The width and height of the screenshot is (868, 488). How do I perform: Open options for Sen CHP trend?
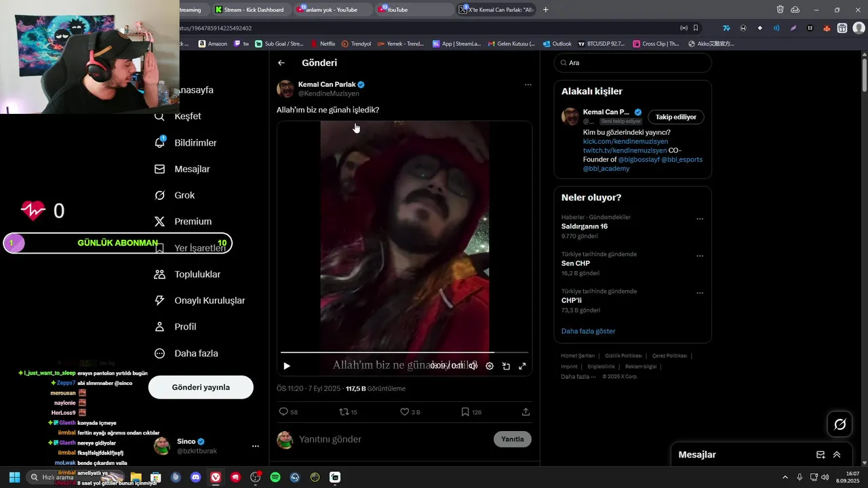700,256
